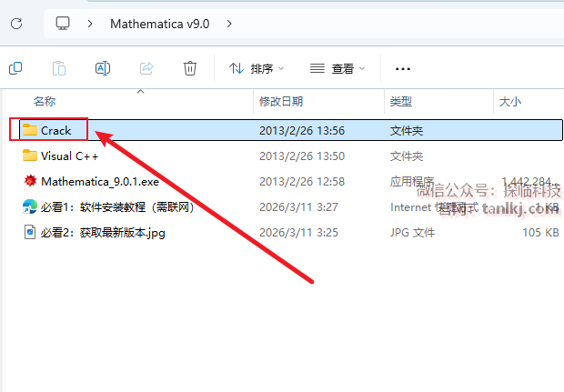Click the Edge shortcut icon for 必看1
564x392 pixels.
click(30, 206)
